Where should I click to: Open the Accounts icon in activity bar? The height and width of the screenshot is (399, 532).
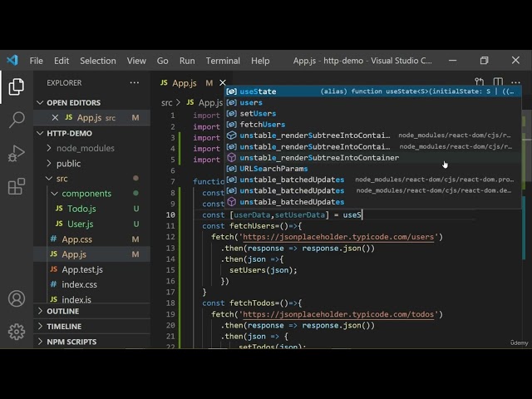click(x=17, y=298)
